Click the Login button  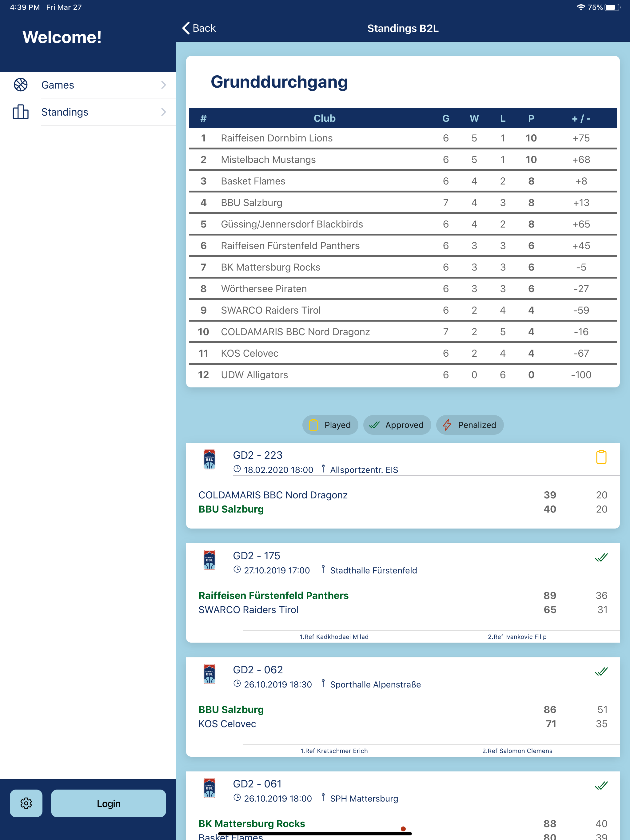click(108, 803)
